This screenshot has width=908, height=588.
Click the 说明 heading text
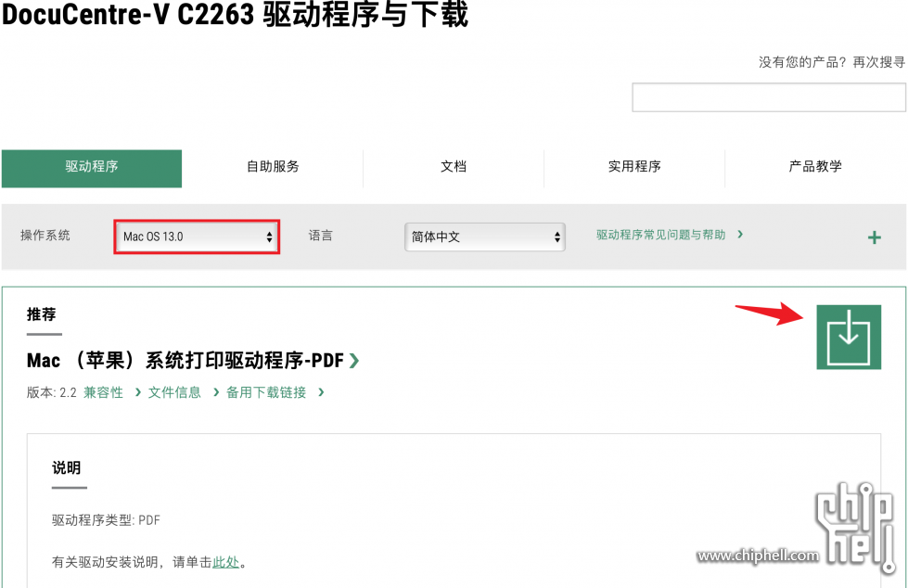click(66, 468)
